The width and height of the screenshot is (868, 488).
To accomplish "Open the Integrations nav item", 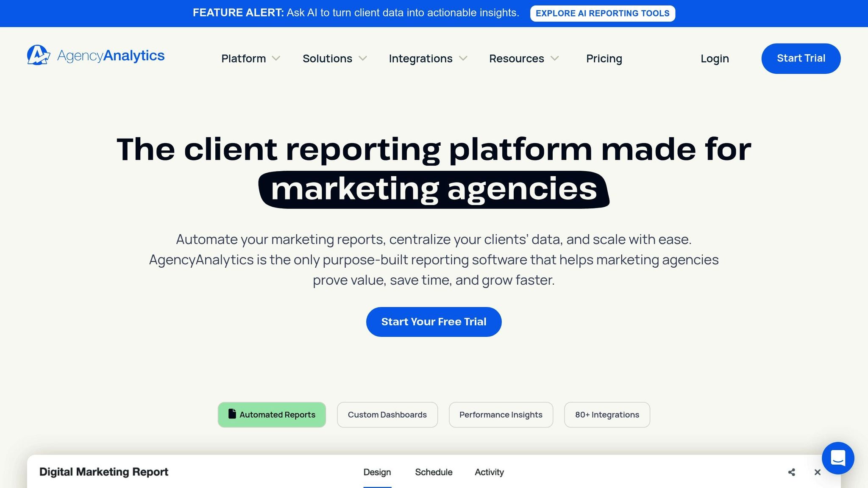I will [420, 58].
